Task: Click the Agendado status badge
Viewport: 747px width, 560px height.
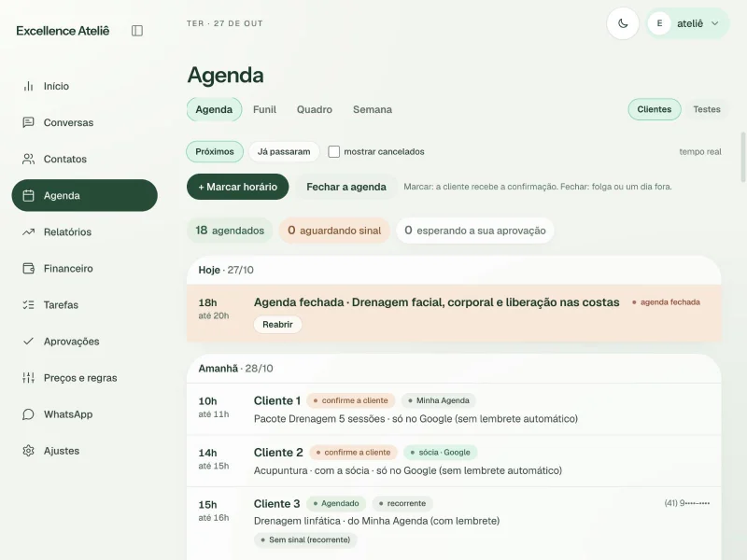Action: (x=336, y=503)
